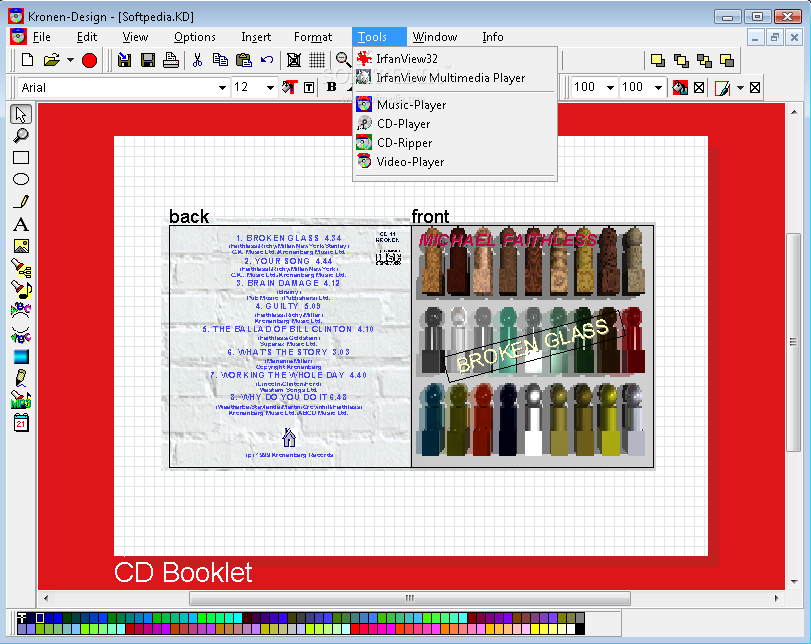Open the Format menu
This screenshot has width=811, height=644.
(x=313, y=37)
